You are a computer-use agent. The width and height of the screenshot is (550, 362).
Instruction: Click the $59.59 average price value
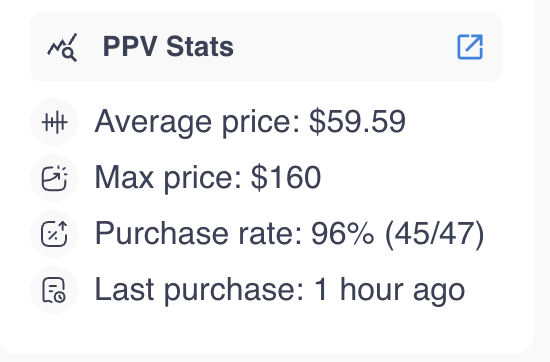pyautogui.click(x=357, y=122)
